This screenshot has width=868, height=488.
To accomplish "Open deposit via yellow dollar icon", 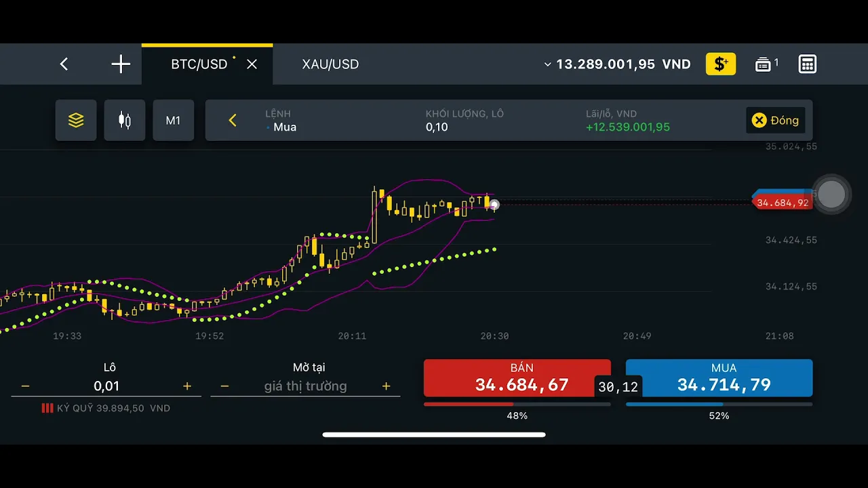I will 721,64.
